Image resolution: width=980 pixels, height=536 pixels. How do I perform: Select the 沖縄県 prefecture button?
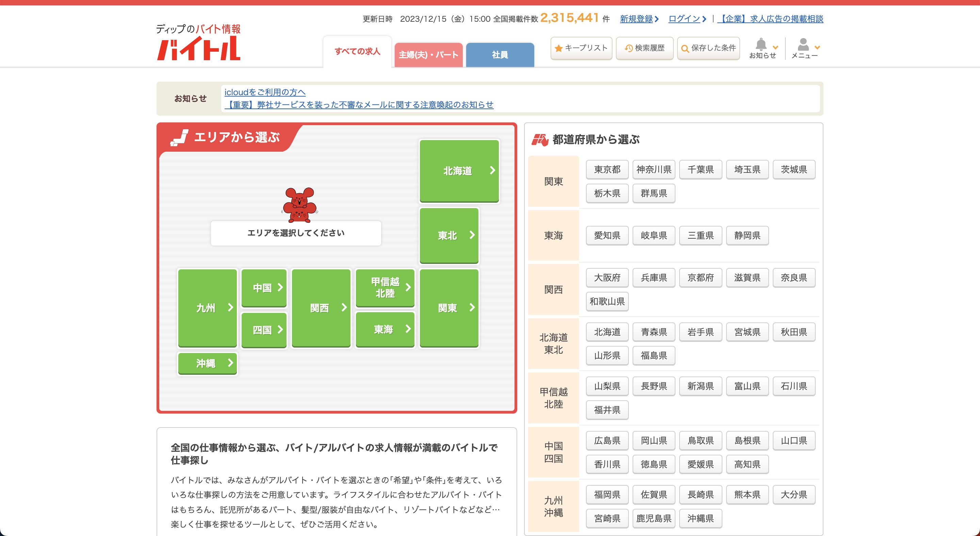[x=700, y=518]
